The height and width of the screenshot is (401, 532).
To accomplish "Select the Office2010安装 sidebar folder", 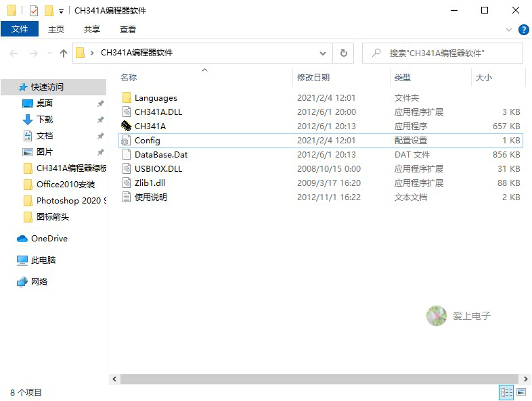I will click(x=59, y=185).
